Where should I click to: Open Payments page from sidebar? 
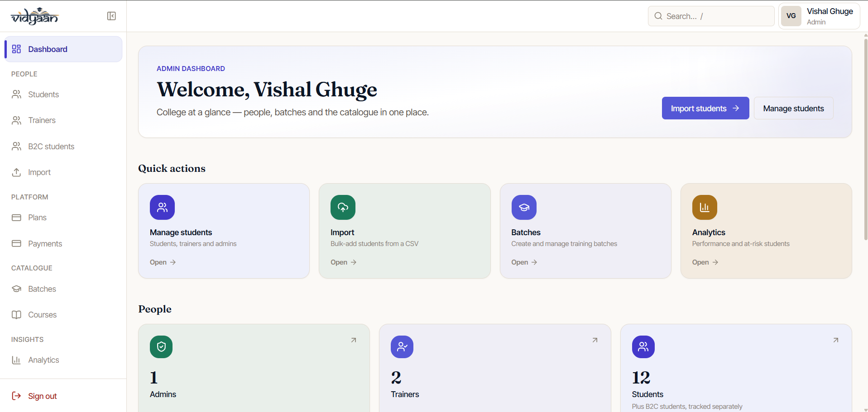pyautogui.click(x=63, y=243)
